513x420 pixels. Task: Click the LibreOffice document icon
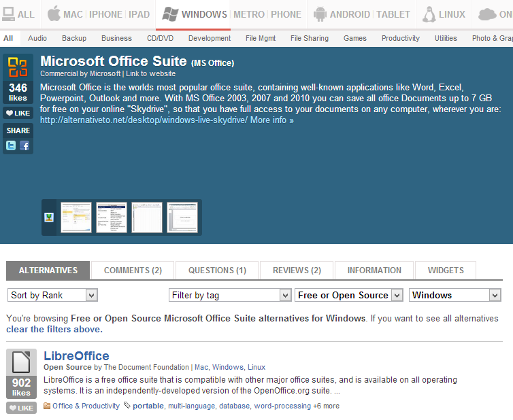click(21, 362)
